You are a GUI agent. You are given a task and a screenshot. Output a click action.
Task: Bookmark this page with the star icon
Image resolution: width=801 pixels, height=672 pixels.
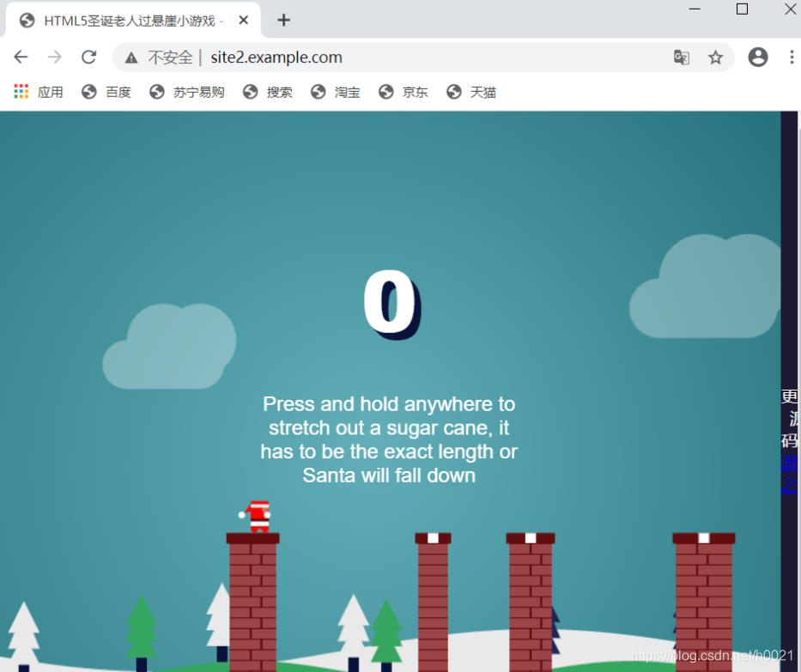point(715,58)
